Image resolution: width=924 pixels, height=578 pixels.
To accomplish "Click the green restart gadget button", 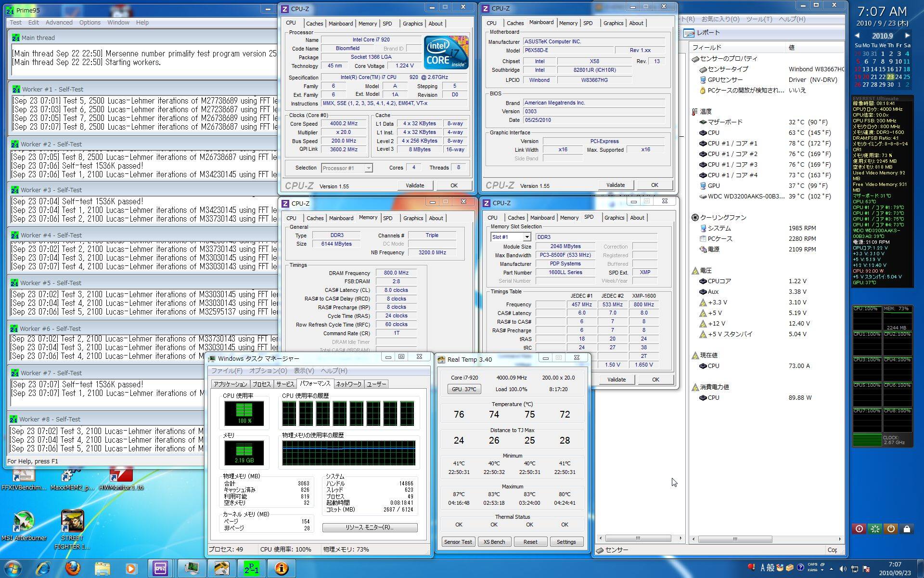I will coord(875,529).
